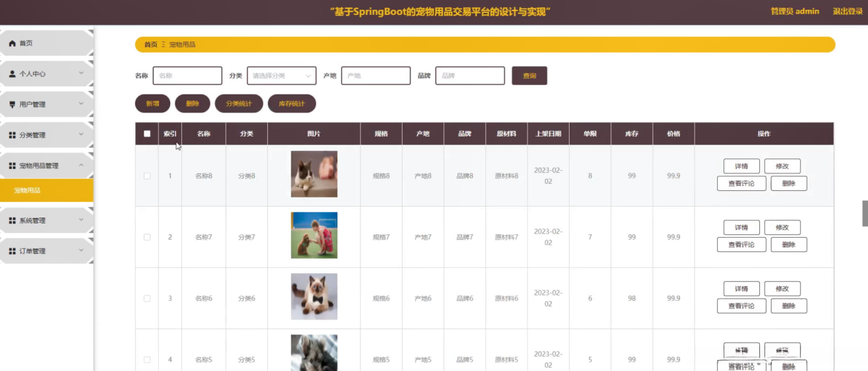Check the row checkbox for 名称7
Image resolution: width=868 pixels, height=371 pixels.
tap(147, 237)
